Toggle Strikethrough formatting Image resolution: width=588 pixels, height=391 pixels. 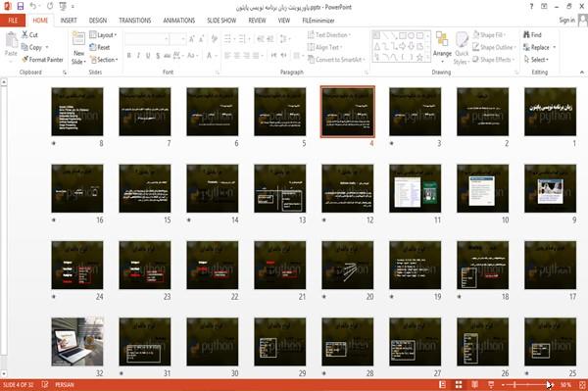tap(168, 56)
